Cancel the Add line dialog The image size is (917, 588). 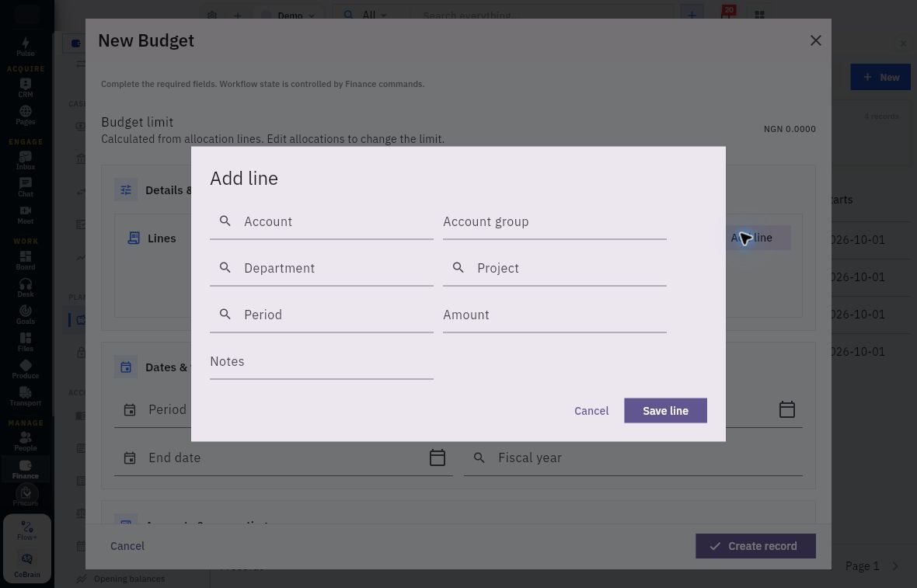coord(591,411)
